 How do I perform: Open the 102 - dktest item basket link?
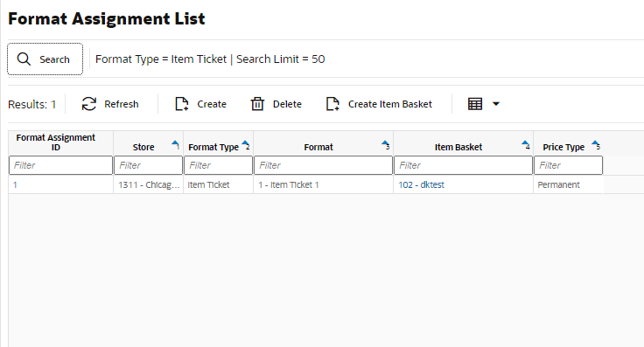pyautogui.click(x=421, y=184)
